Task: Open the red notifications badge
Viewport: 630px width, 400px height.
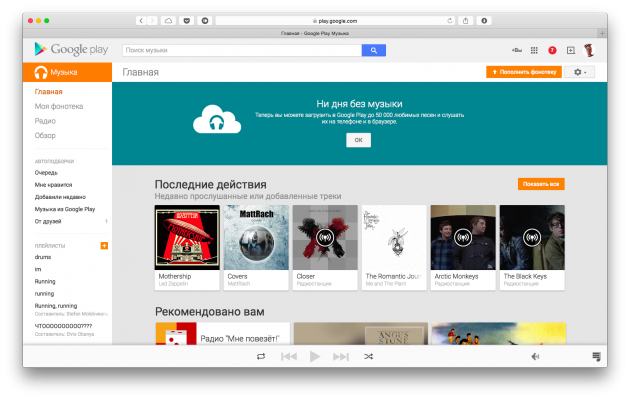Action: pos(552,50)
